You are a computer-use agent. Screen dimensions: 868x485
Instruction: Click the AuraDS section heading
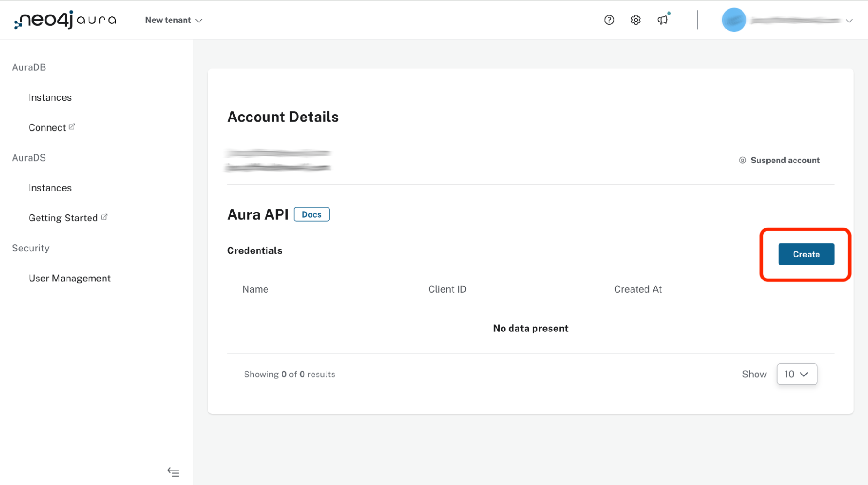pyautogui.click(x=29, y=157)
